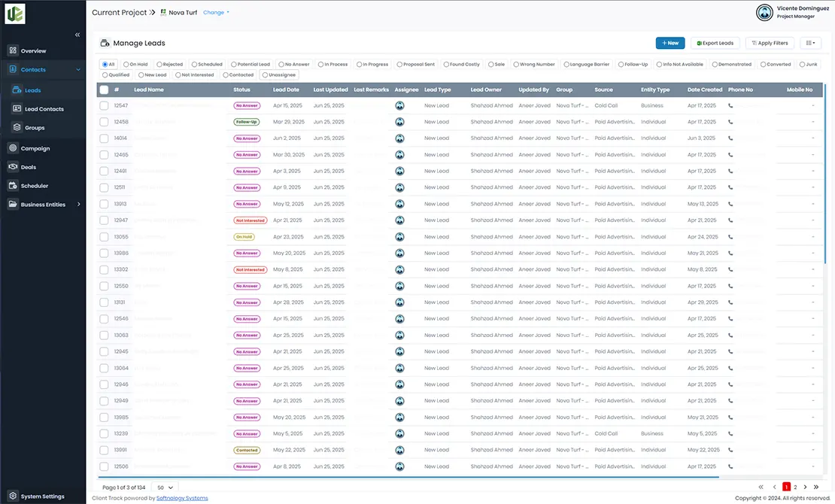Select the "On Hold" status filter
This screenshot has height=504, width=835.
(x=126, y=65)
